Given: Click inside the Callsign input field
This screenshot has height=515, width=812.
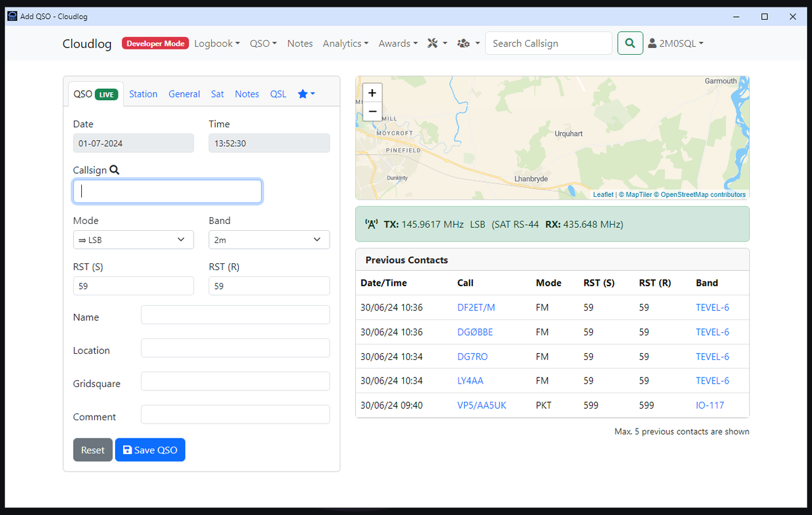Looking at the screenshot, I should [166, 191].
